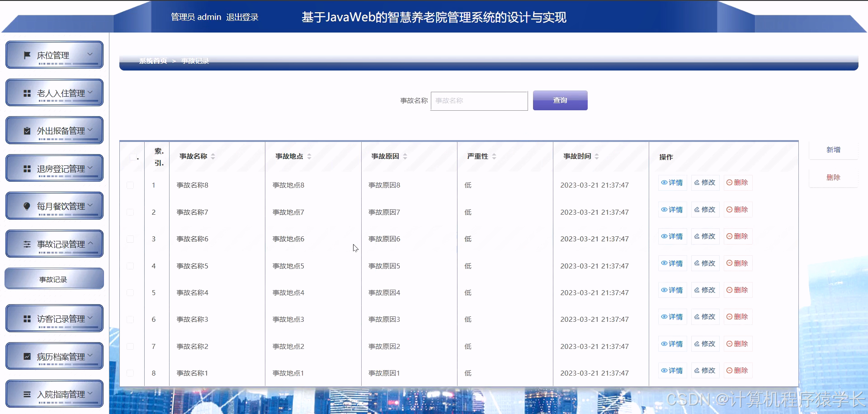The image size is (868, 414).
Task: Click the list icon on 入院指南管理
Action: point(26,393)
